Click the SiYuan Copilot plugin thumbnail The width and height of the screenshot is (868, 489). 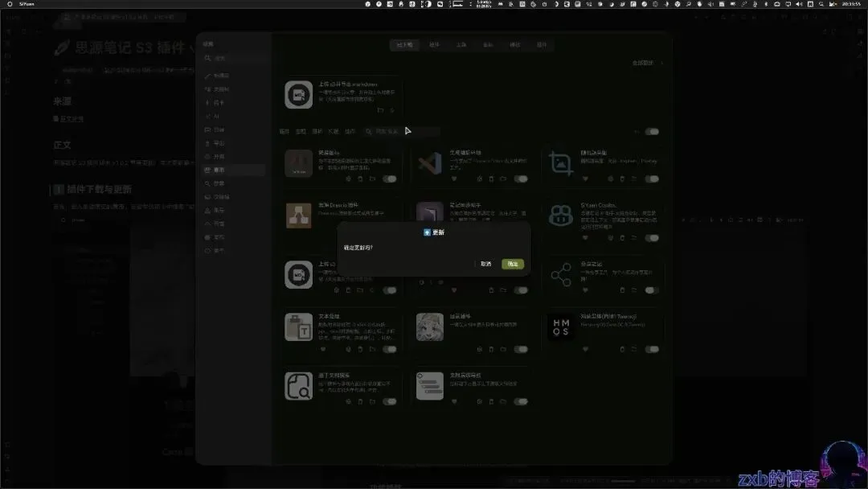(x=561, y=216)
